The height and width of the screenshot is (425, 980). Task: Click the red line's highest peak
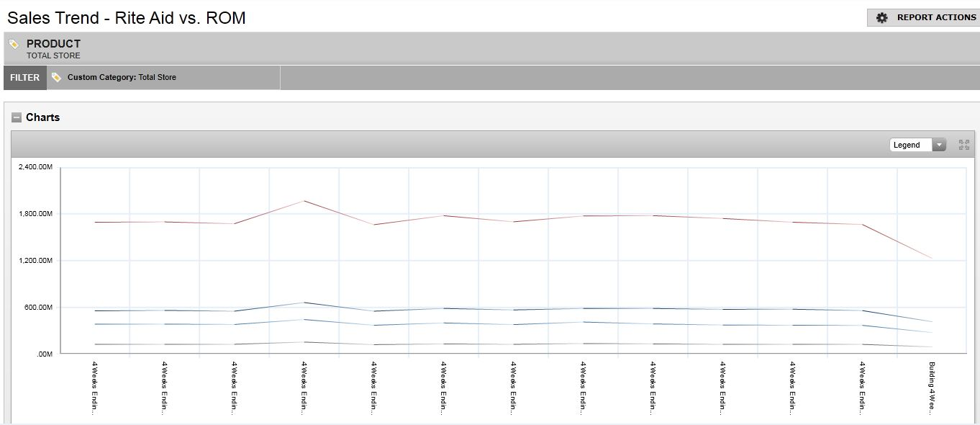point(304,201)
